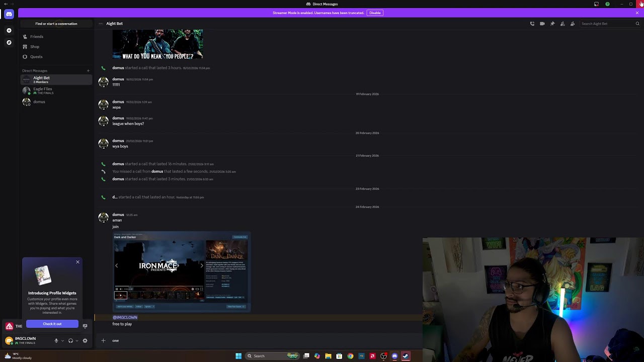The height and width of the screenshot is (362, 644).
Task: Click the missed call icon
Action: pyautogui.click(x=103, y=171)
